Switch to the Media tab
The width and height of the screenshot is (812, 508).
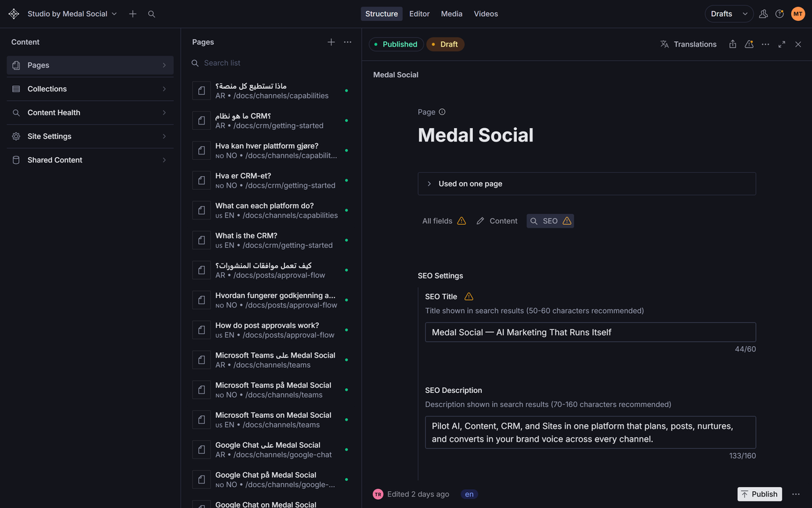pos(452,14)
